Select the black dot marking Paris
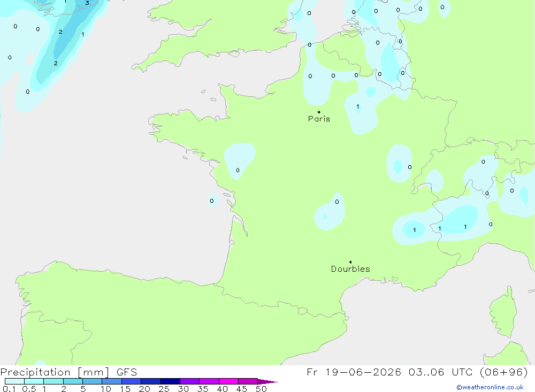Image resolution: width=535 pixels, height=392 pixels. [319, 112]
